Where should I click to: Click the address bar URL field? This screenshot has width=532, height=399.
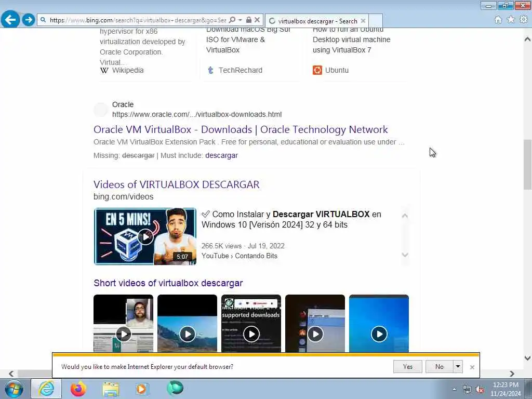137,20
